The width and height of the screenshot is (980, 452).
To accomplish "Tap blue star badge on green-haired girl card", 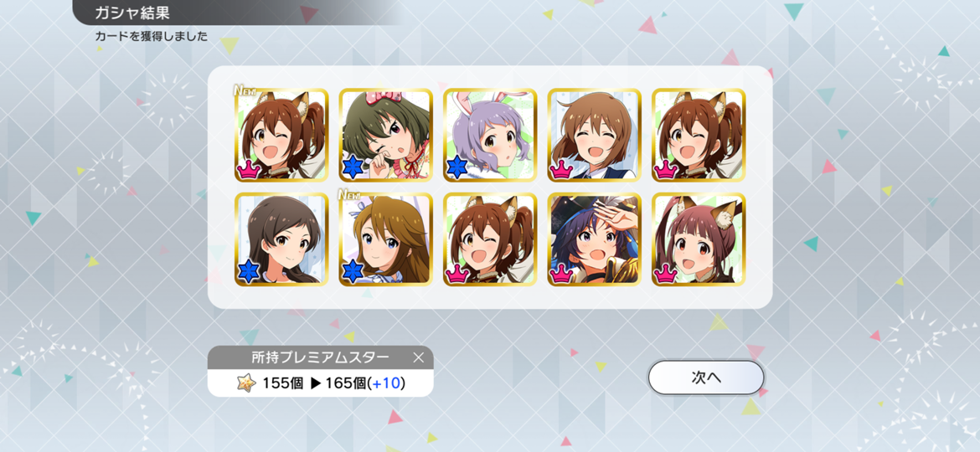I will tap(353, 167).
